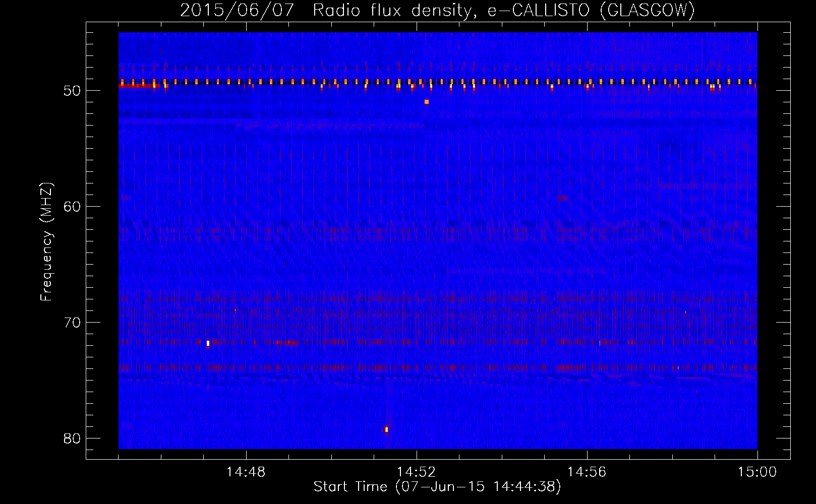
Task: Click the 'Frequency (MHZ)' vertical axis label
Action: point(46,242)
